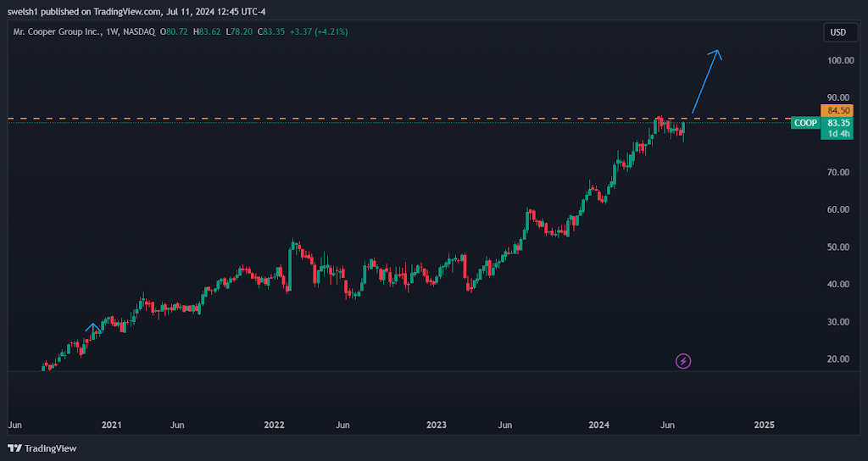Click the 50.00 price axis label
This screenshot has height=461, width=868.
tap(840, 247)
